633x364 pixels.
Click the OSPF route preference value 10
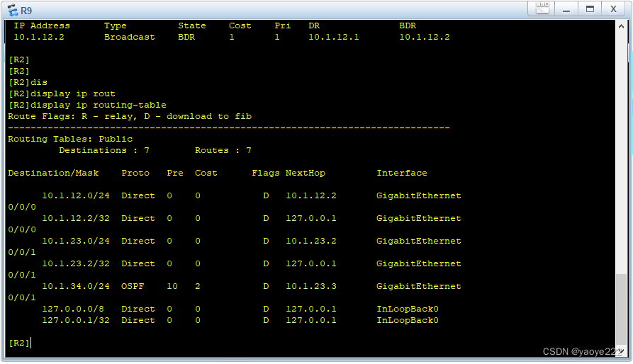point(172,286)
